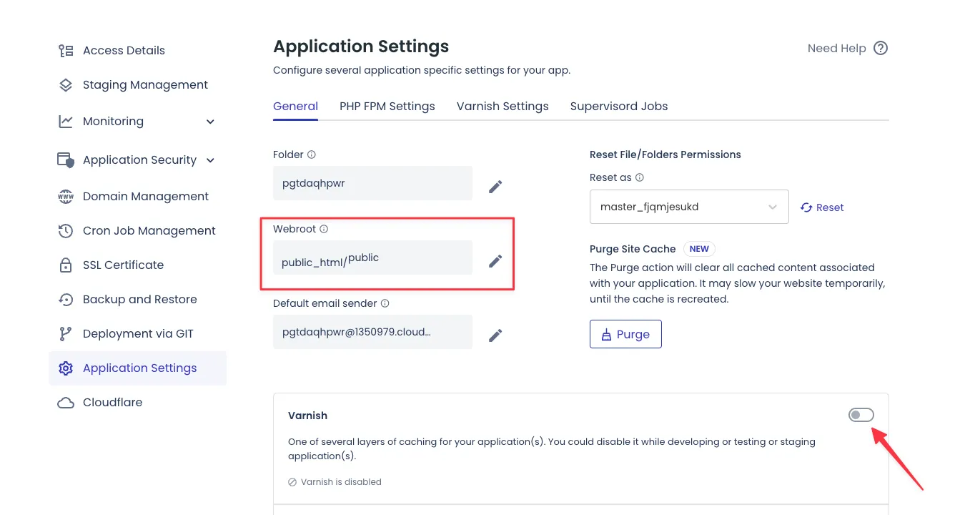Click pencil icon beside Default email sender
The width and height of the screenshot is (980, 515).
click(495, 335)
